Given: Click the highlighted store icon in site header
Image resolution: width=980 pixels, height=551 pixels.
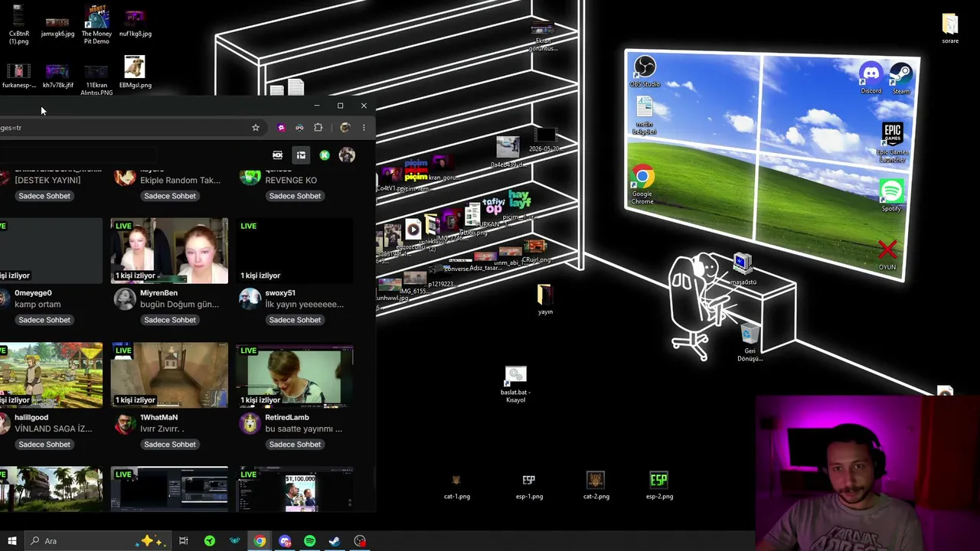Looking at the screenshot, I should [301, 155].
